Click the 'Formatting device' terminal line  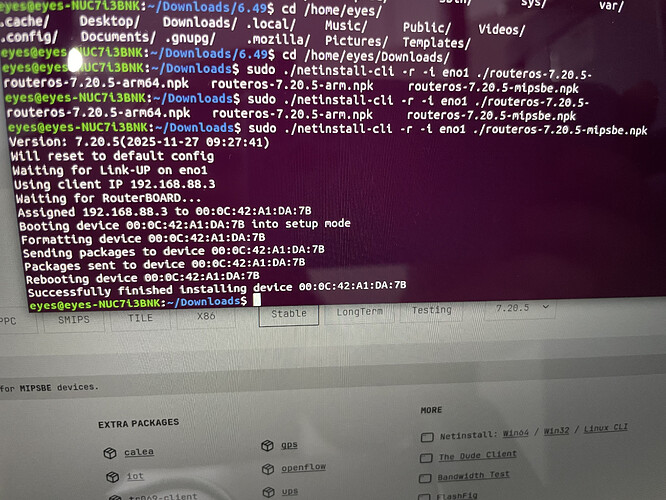point(143,238)
